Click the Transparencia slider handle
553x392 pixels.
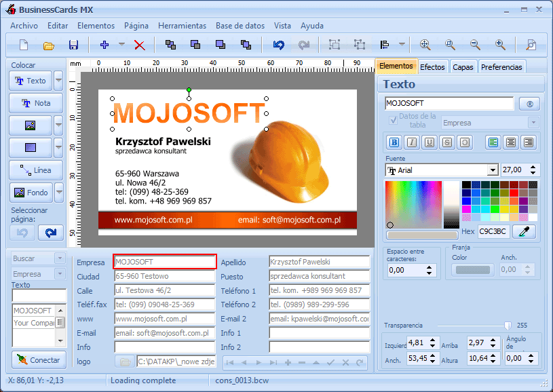[508, 325]
